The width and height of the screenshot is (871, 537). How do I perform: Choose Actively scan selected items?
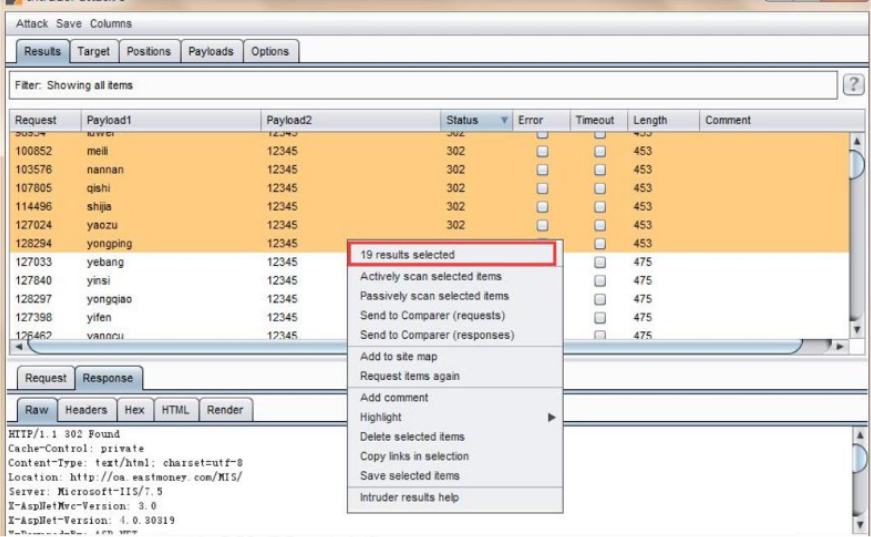coord(431,277)
